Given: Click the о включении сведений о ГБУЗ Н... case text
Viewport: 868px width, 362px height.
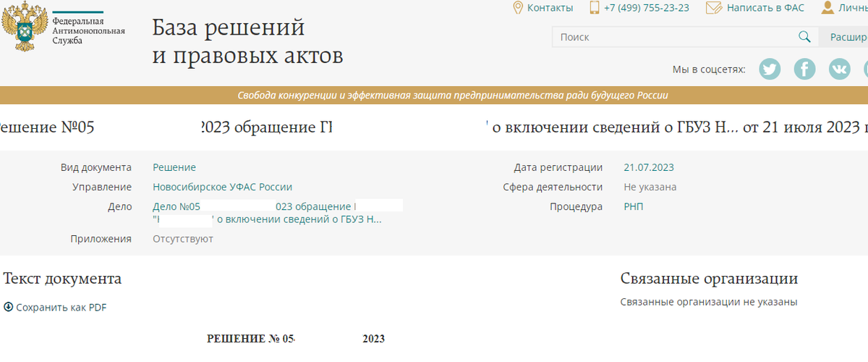Looking at the screenshot, I should click(299, 219).
